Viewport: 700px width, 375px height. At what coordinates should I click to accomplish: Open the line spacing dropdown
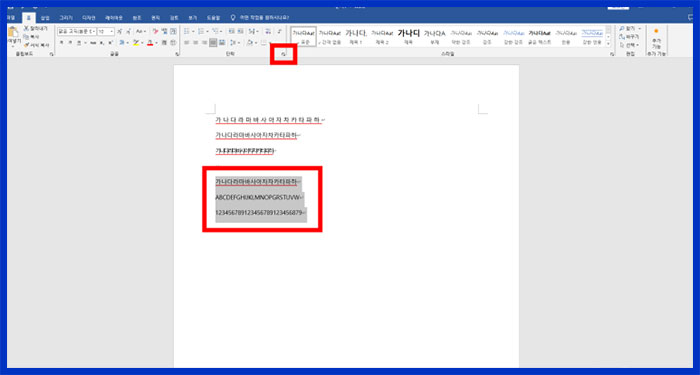239,42
